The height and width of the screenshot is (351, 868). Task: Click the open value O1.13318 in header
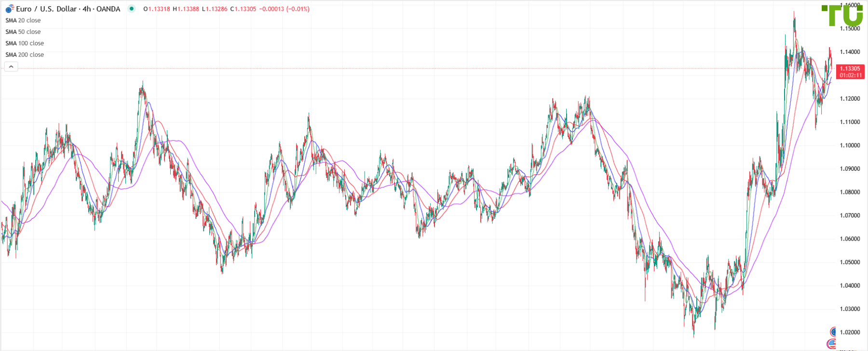157,9
